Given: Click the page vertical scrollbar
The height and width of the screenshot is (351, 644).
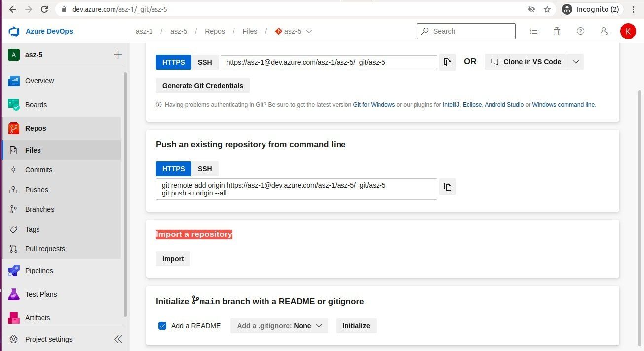Looking at the screenshot, I should (640, 217).
